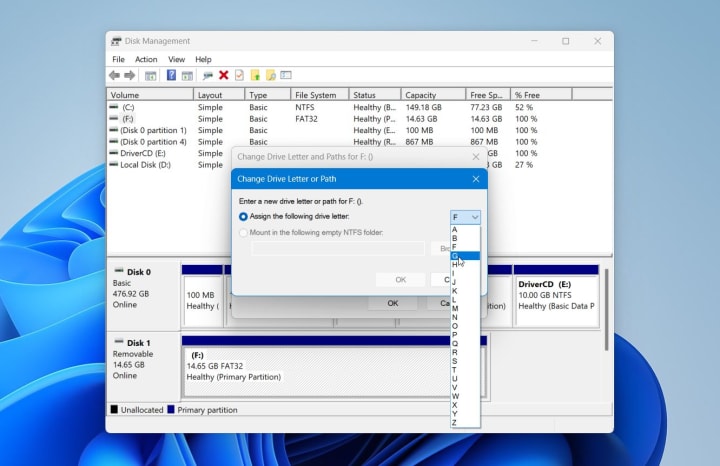Image resolution: width=720 pixels, height=466 pixels.
Task: Click the drive icon beside (F:) in volume list
Action: tap(113, 118)
